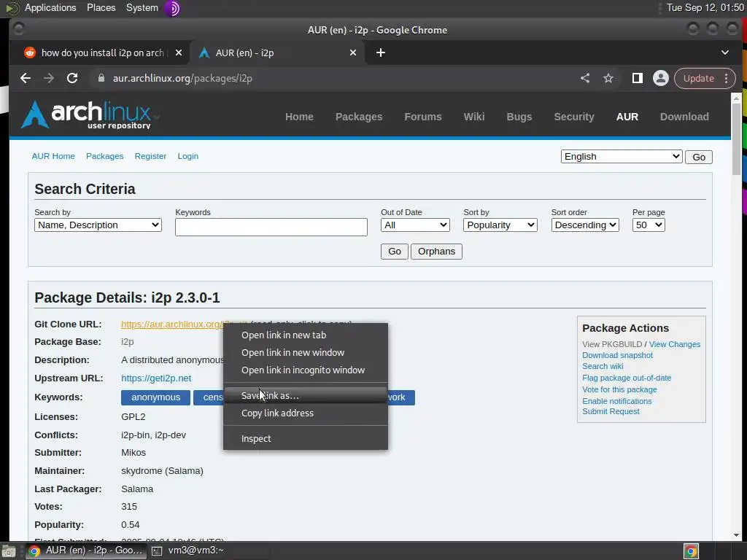Share this page via share icon
Viewport: 747px width, 560px height.
coord(585,78)
